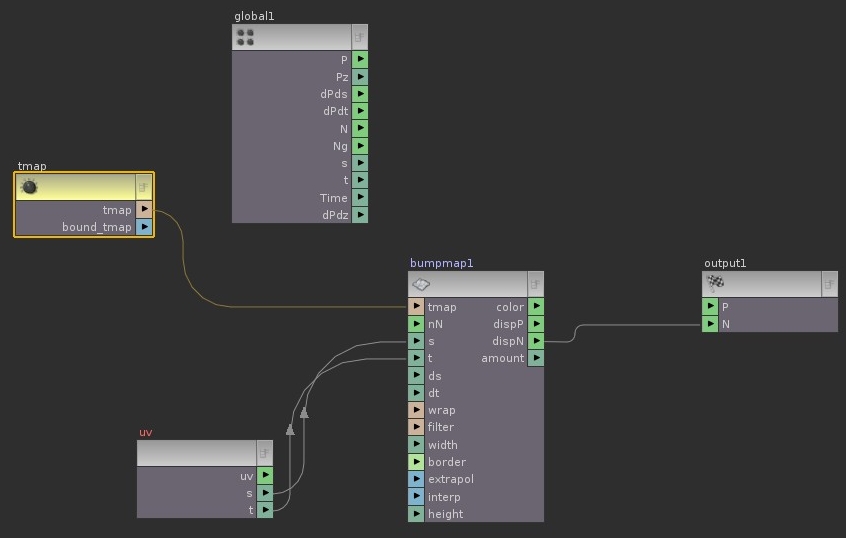Click the height input connector on bumpmap1

pos(416,514)
